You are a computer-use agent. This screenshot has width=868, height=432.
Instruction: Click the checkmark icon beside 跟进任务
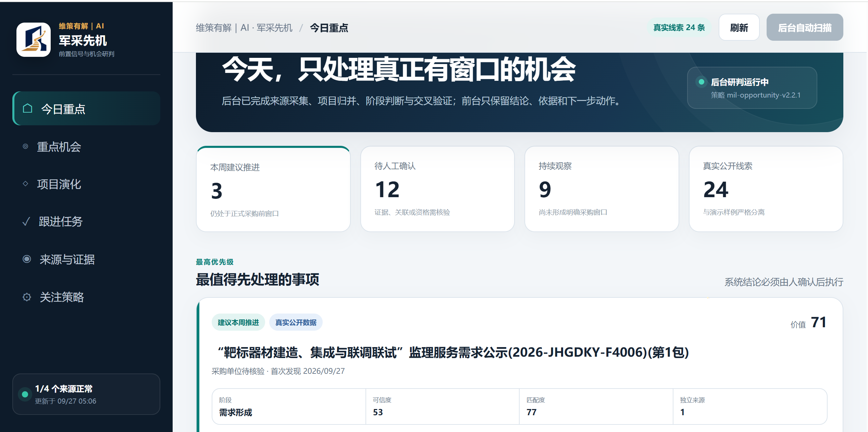26,221
